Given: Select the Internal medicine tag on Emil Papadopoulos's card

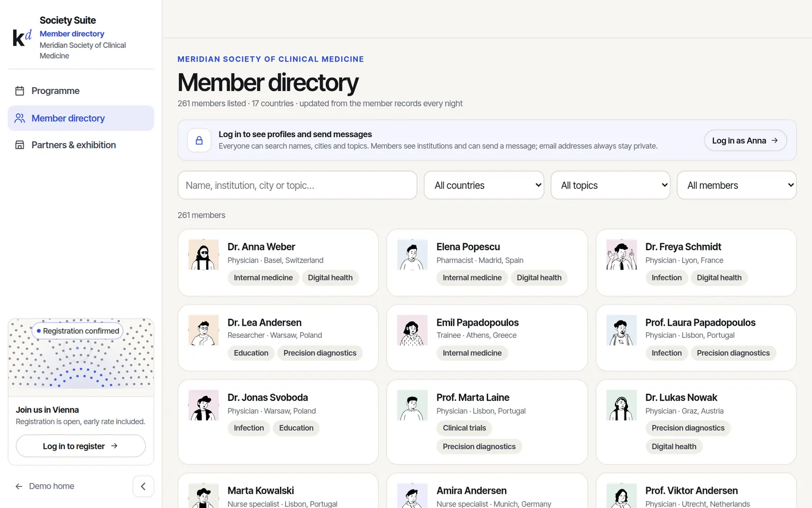Looking at the screenshot, I should pyautogui.click(x=472, y=353).
